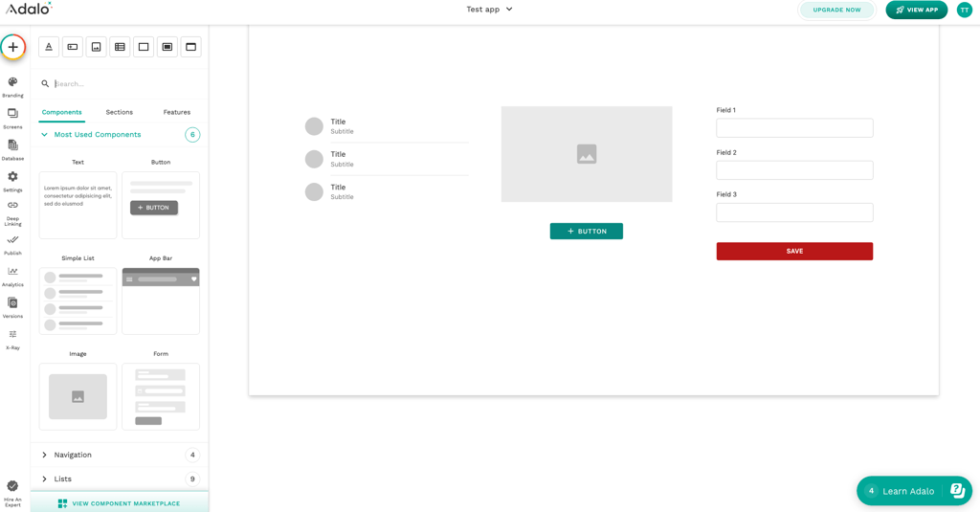Click the search magnifier icon

pyautogui.click(x=45, y=84)
